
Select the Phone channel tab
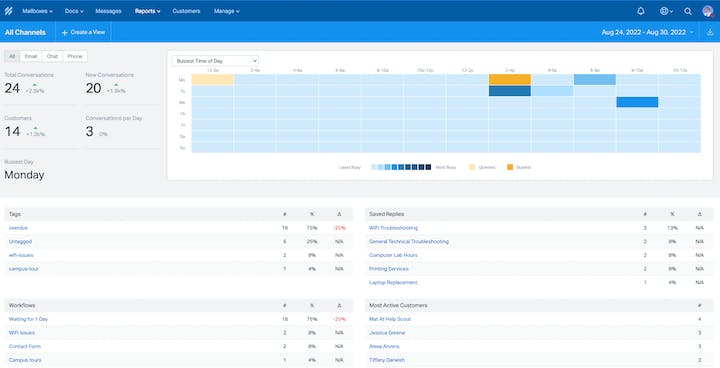75,56
